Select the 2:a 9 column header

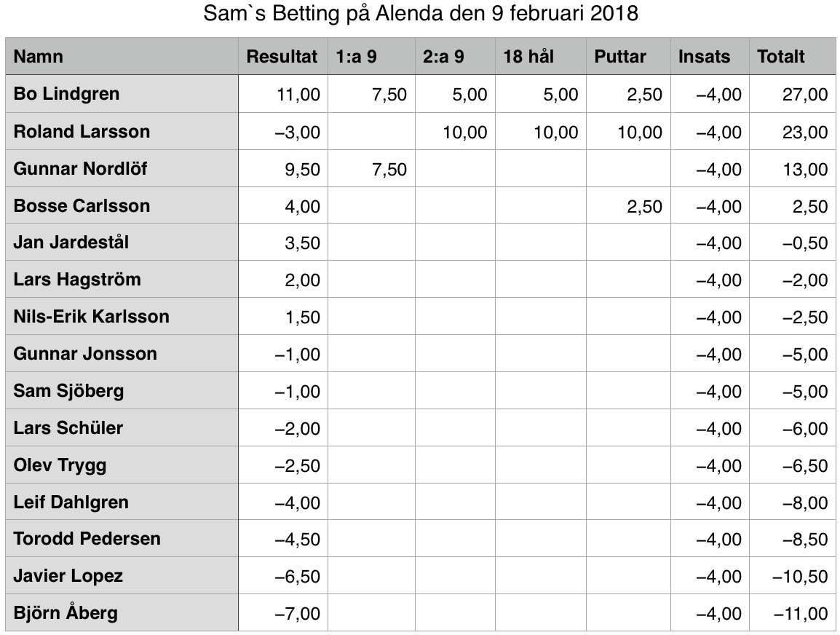click(455, 56)
